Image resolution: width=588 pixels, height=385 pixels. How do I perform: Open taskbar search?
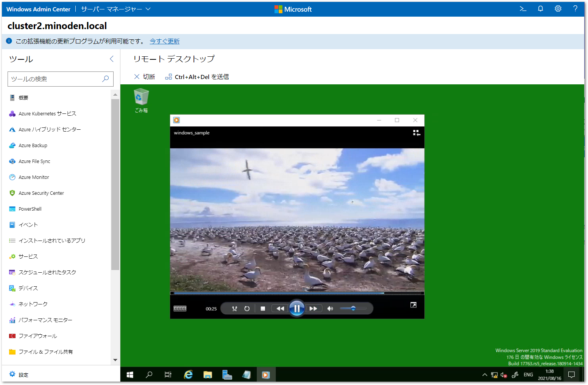(149, 375)
